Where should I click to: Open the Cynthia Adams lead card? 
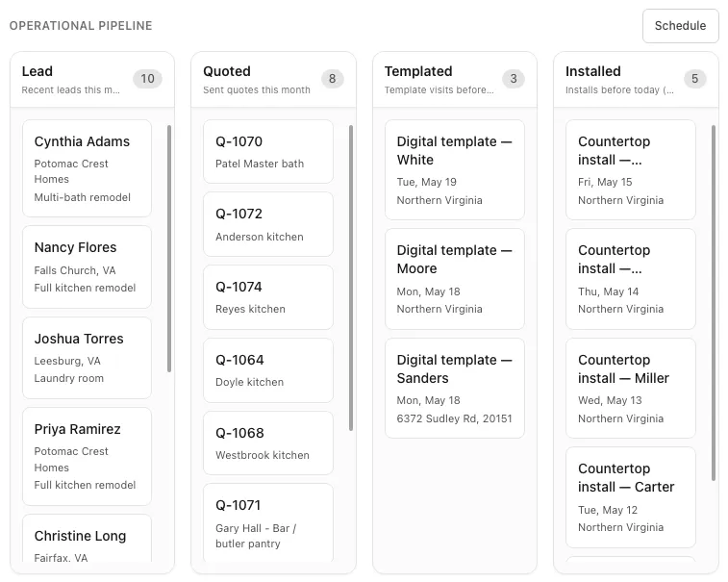click(87, 168)
